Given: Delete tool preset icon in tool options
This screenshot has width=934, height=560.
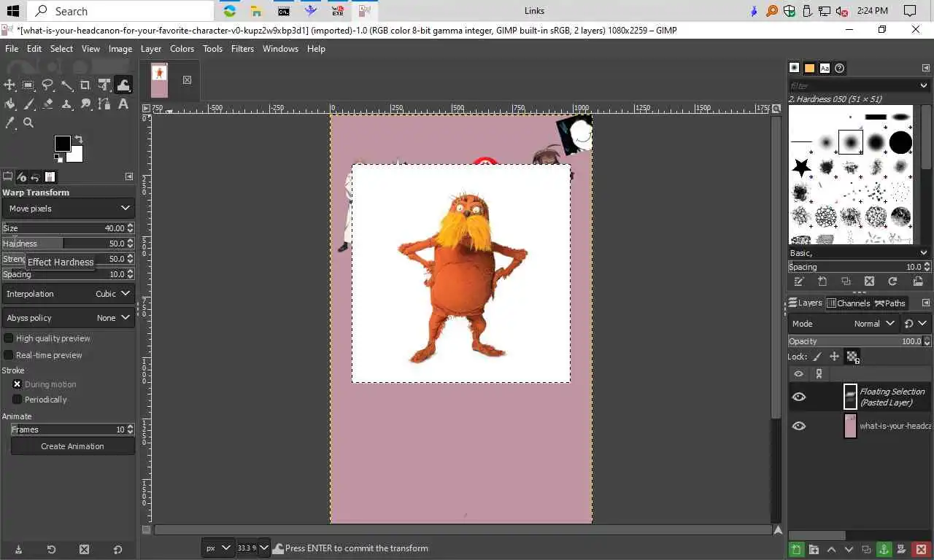Looking at the screenshot, I should 84,549.
